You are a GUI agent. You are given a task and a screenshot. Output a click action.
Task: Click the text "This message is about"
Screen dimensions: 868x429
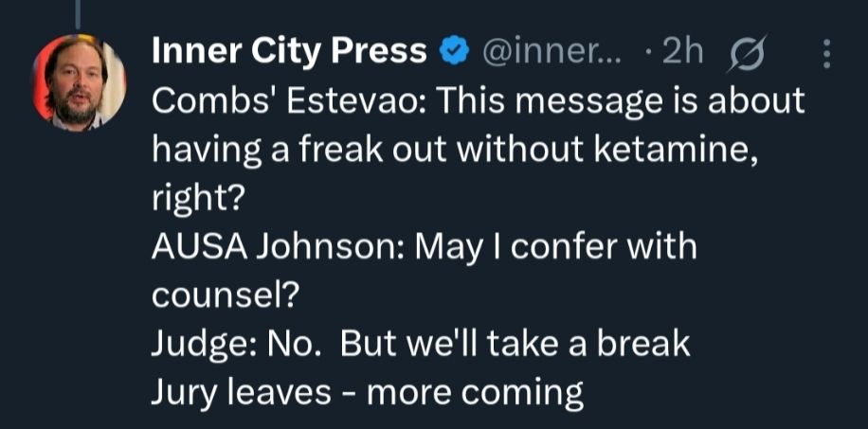[x=616, y=101]
